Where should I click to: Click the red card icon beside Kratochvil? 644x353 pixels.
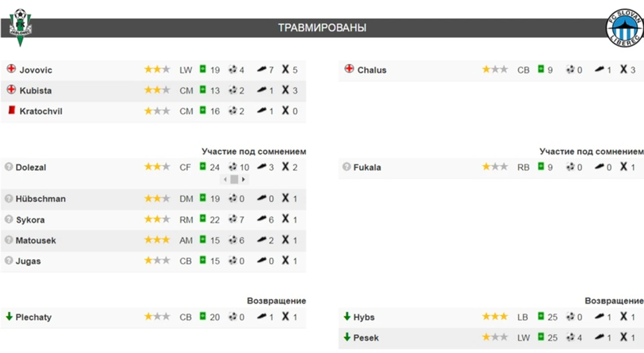pos(12,110)
